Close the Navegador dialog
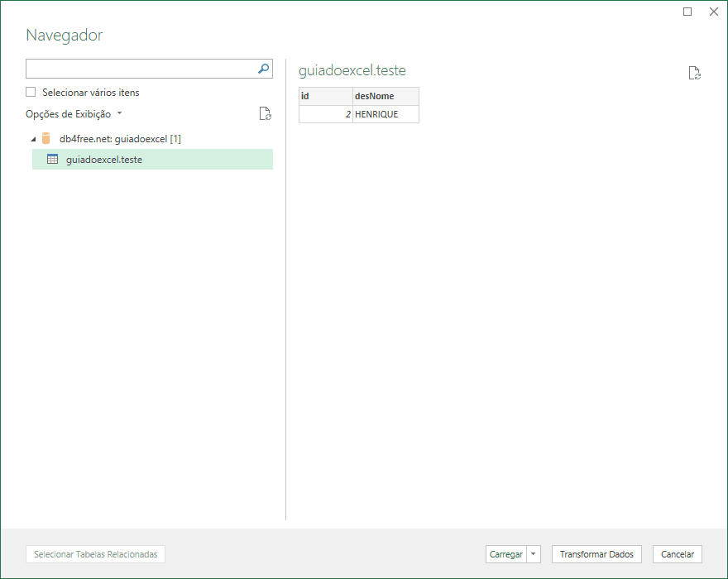 pyautogui.click(x=713, y=12)
